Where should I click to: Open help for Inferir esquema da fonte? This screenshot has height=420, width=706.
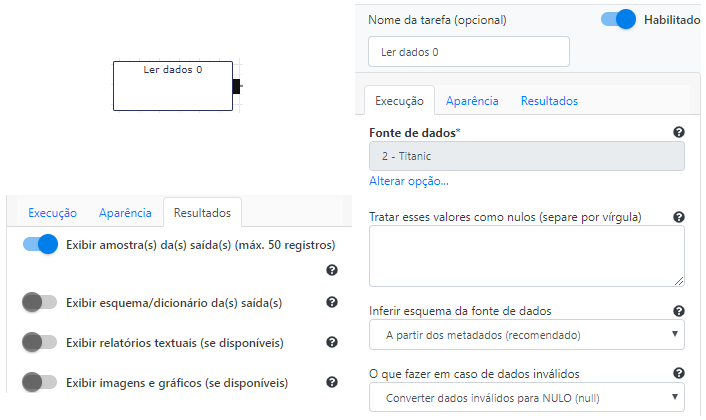(679, 311)
